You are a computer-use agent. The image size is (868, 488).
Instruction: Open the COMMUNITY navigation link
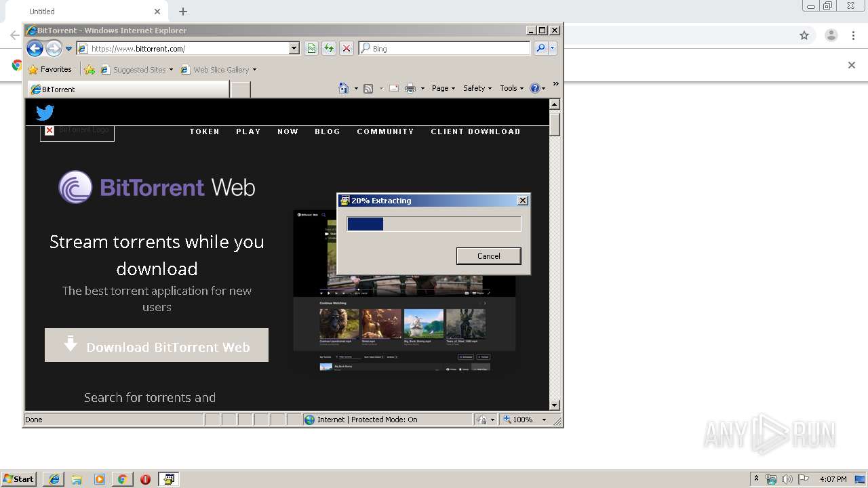pos(385,131)
